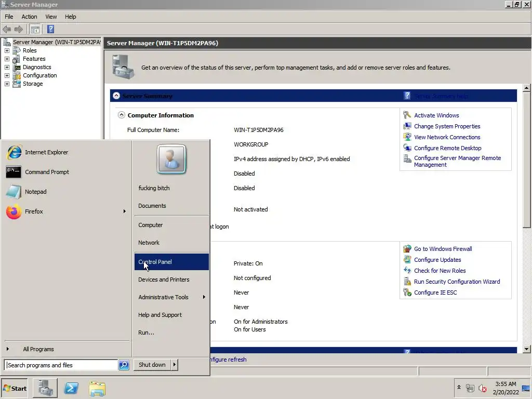Click the Go to Windows Firewall link
The width and height of the screenshot is (532, 399).
(443, 249)
